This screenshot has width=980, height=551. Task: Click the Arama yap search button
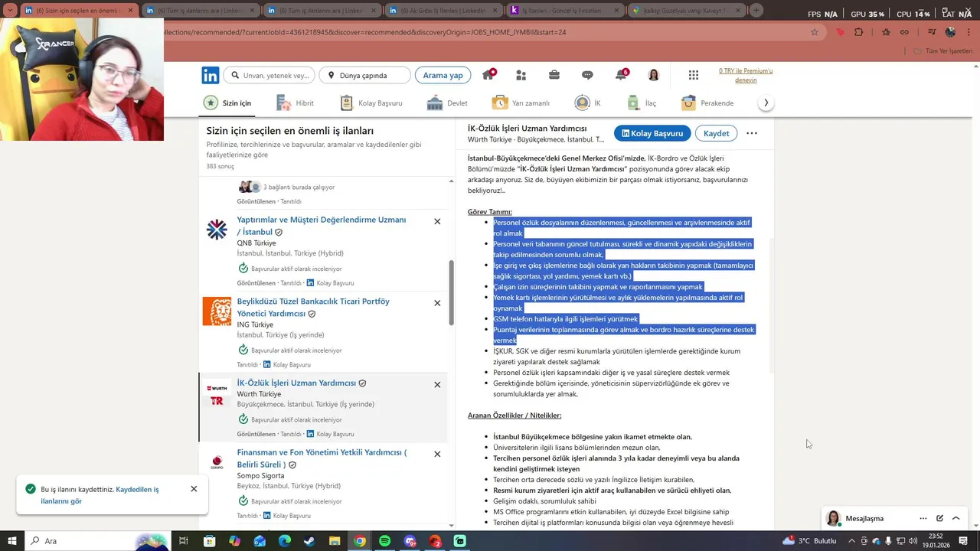(x=443, y=75)
